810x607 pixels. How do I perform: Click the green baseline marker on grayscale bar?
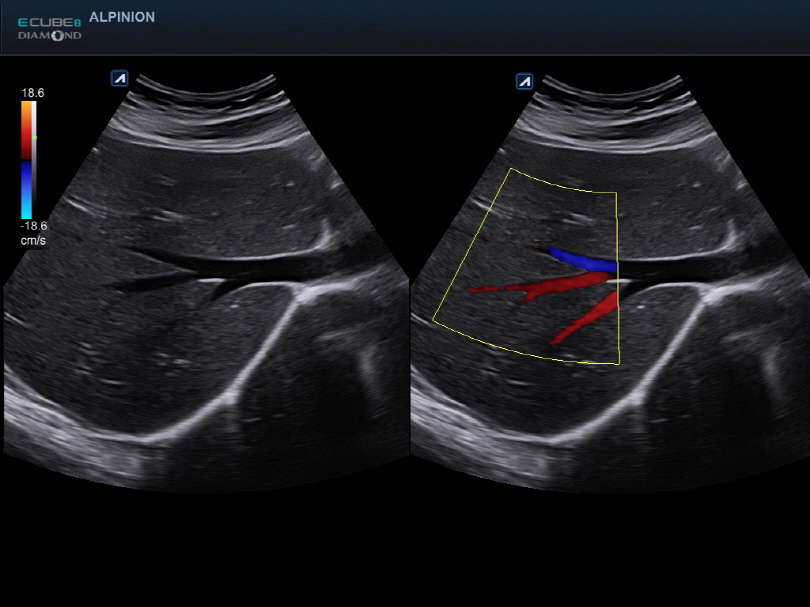pos(34,137)
